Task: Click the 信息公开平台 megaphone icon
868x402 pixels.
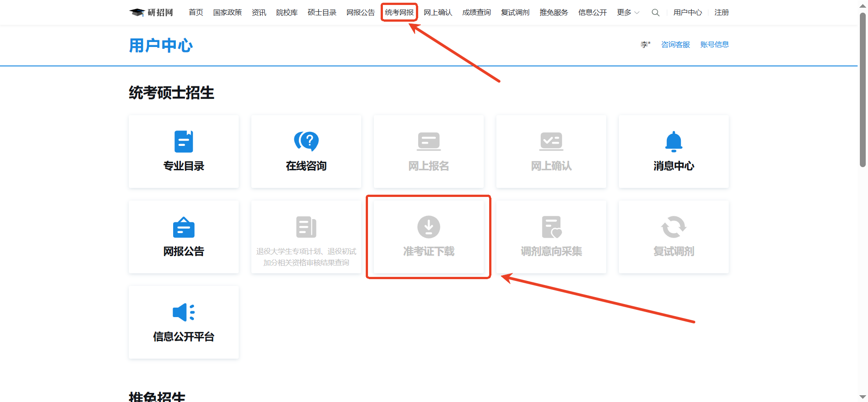Action: 184,312
